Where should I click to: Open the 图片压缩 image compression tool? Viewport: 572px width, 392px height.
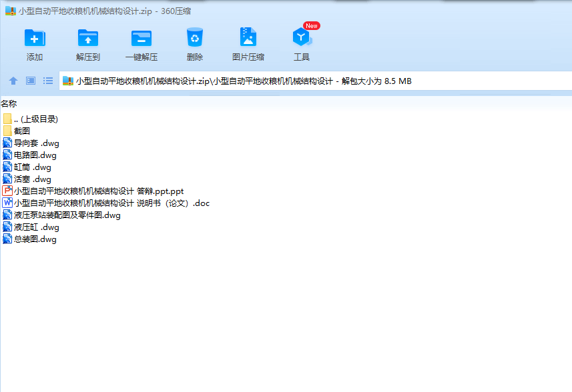coord(248,37)
